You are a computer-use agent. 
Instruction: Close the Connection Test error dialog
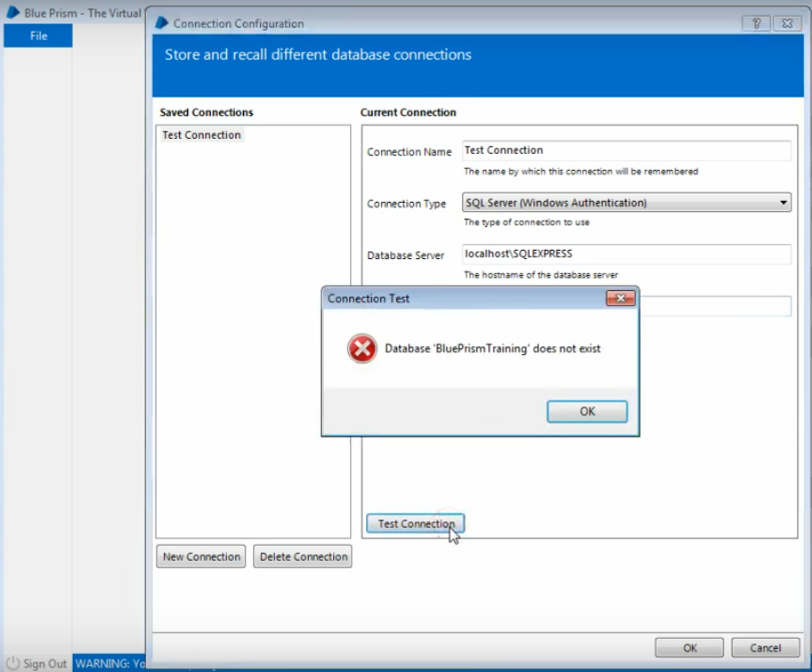[x=621, y=298]
